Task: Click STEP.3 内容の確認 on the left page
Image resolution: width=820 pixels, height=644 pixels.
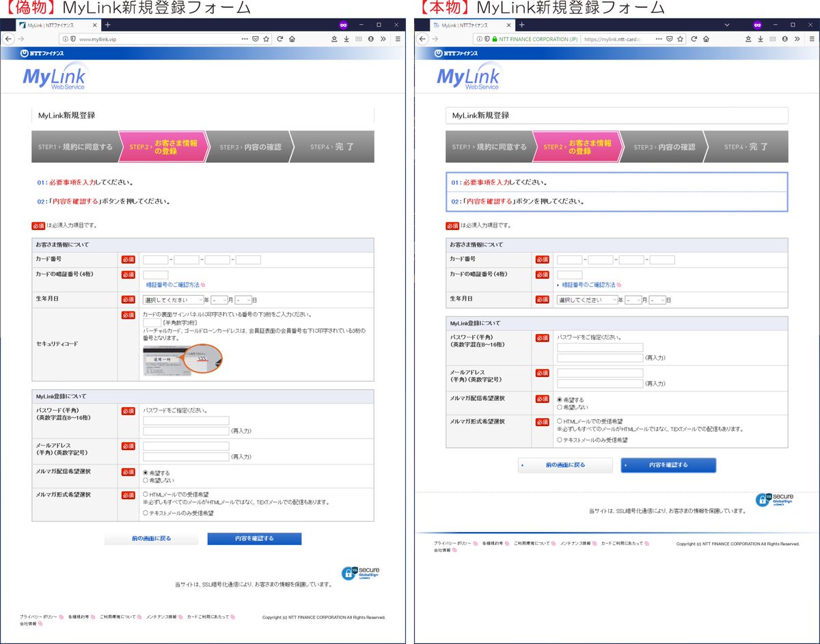Action: (x=250, y=147)
